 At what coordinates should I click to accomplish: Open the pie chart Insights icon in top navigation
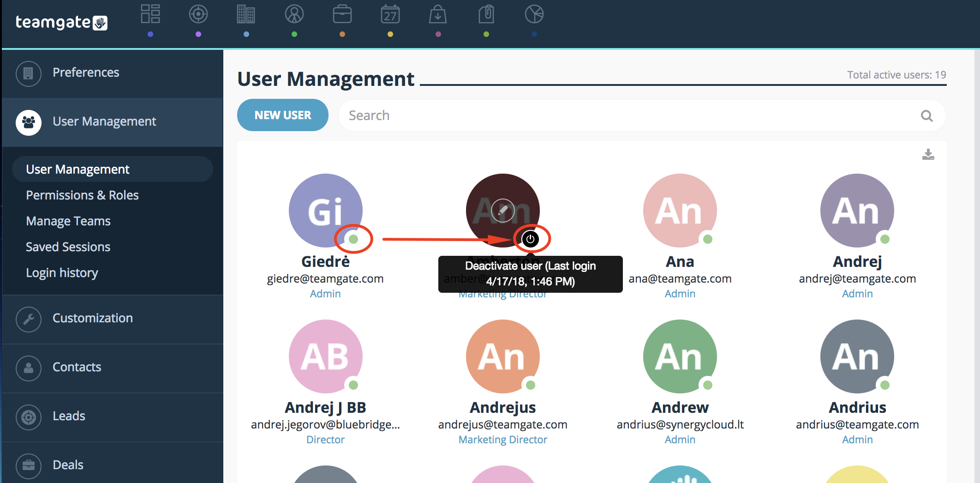[534, 14]
